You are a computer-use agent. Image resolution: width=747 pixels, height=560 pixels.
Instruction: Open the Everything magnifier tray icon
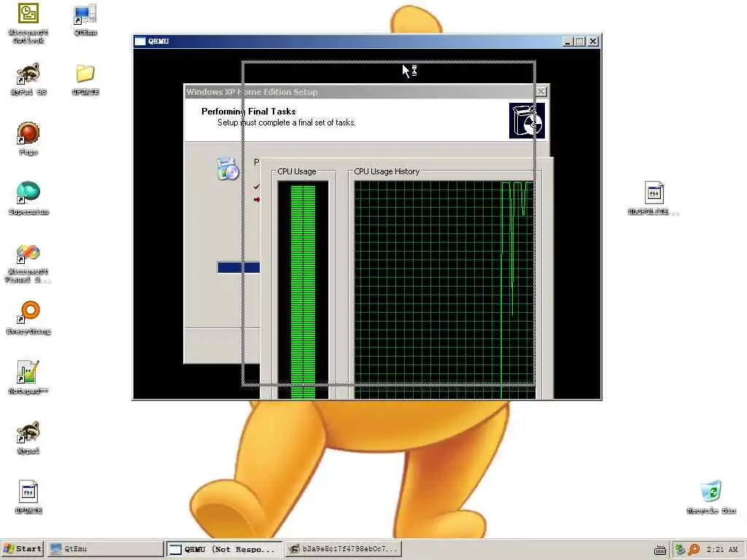(x=694, y=549)
